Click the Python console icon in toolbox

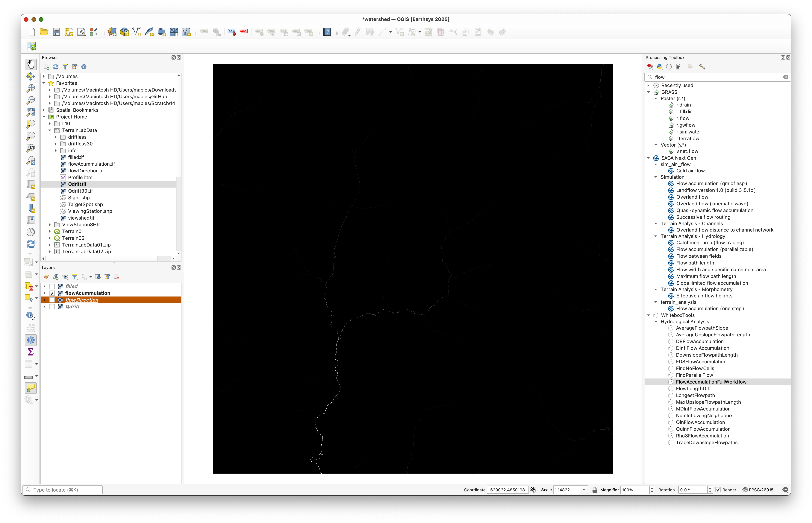pos(659,67)
